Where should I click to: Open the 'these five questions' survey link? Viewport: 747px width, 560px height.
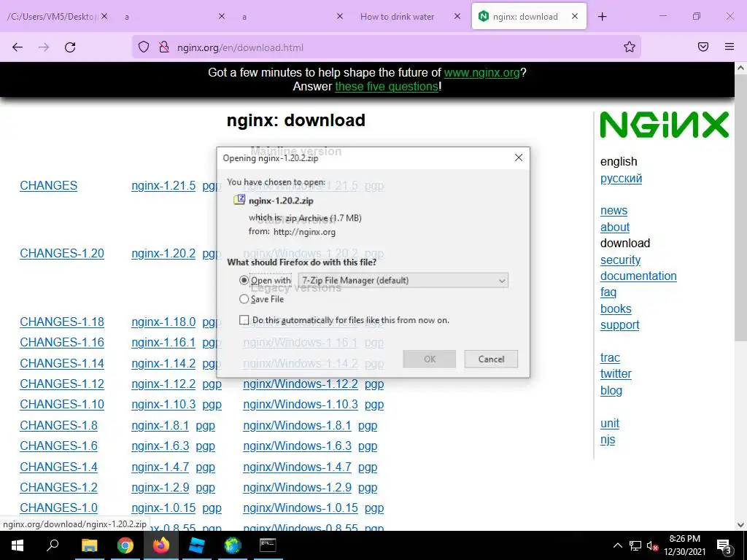pos(387,86)
